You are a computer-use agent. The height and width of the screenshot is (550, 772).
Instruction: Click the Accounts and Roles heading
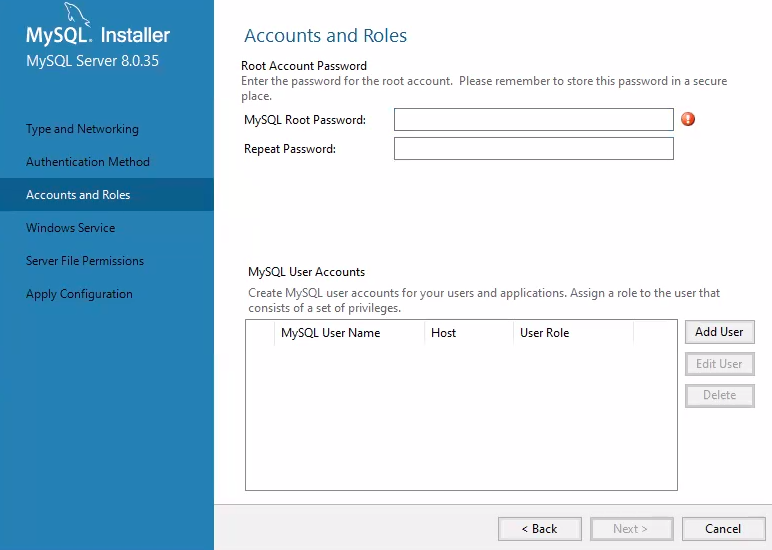325,35
